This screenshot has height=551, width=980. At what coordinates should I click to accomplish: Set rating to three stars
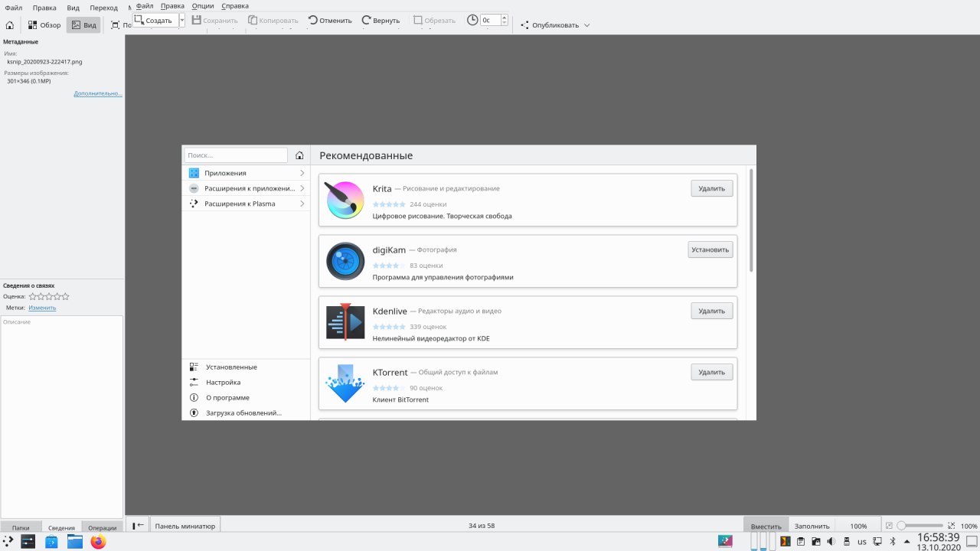[49, 296]
